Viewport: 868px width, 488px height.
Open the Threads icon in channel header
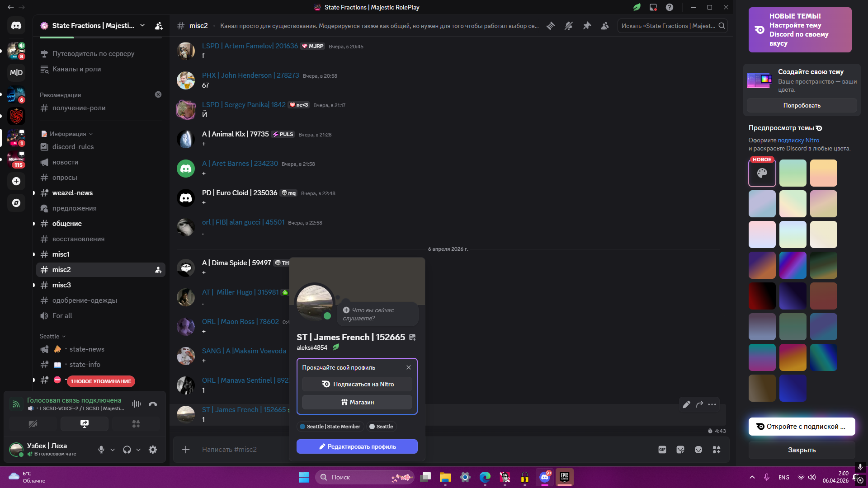(x=551, y=26)
